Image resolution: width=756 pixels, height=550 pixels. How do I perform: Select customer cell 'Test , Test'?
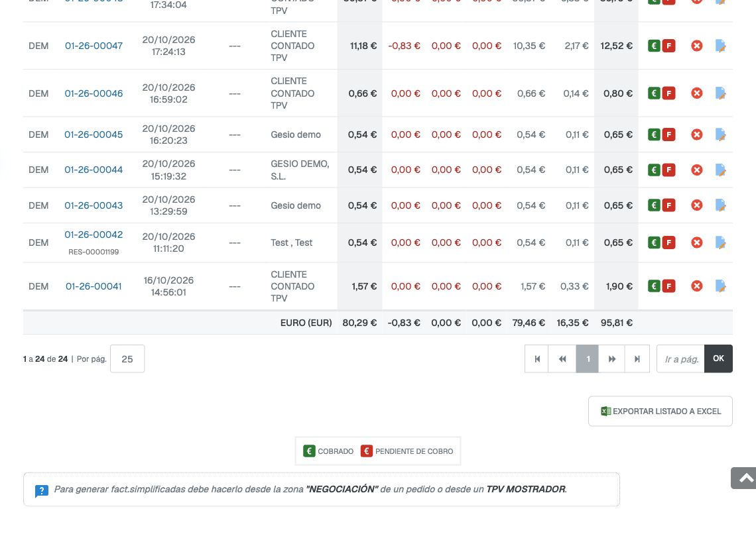[292, 243]
